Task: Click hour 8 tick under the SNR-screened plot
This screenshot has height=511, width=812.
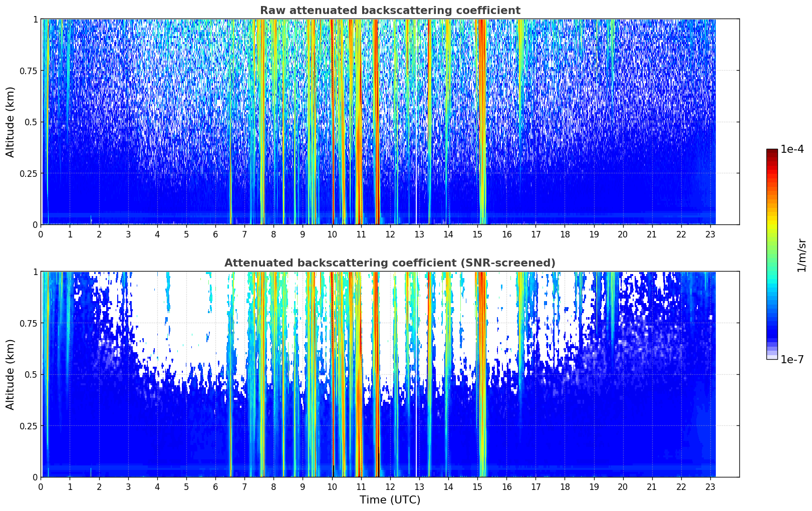Action: click(274, 486)
